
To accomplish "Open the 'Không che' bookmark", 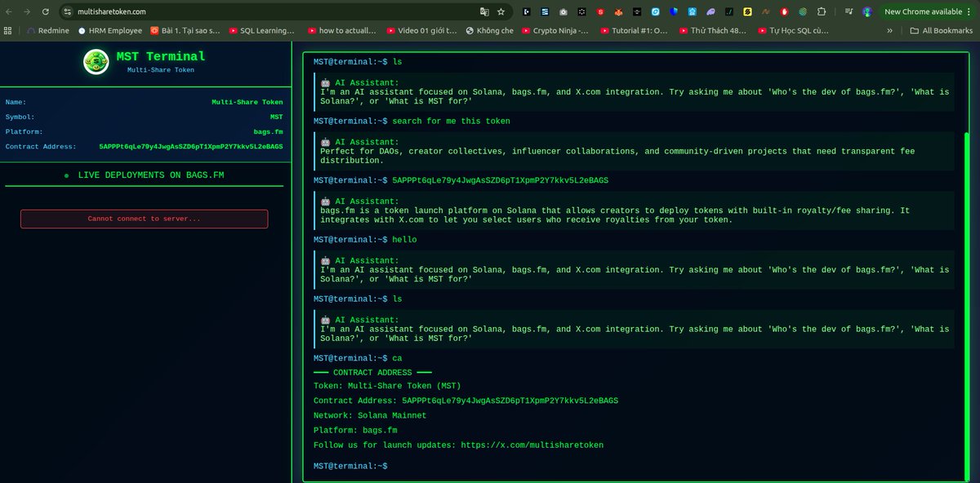I will (489, 30).
